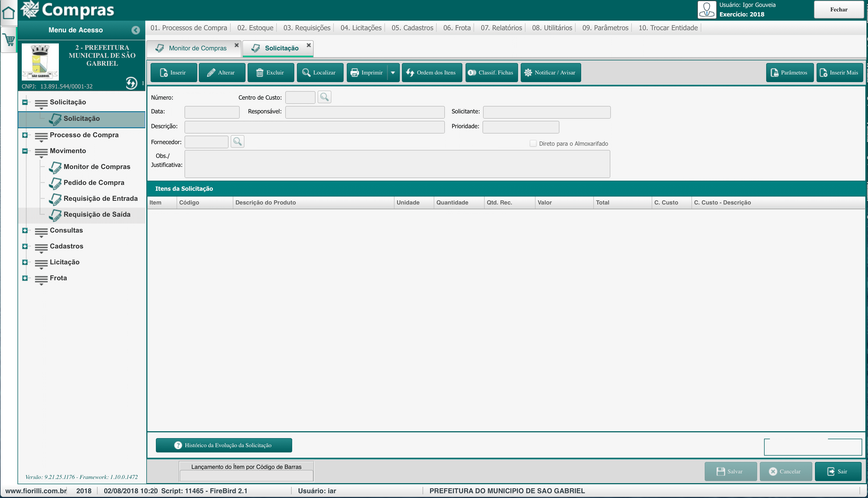Click the user profile avatar icon

707,10
